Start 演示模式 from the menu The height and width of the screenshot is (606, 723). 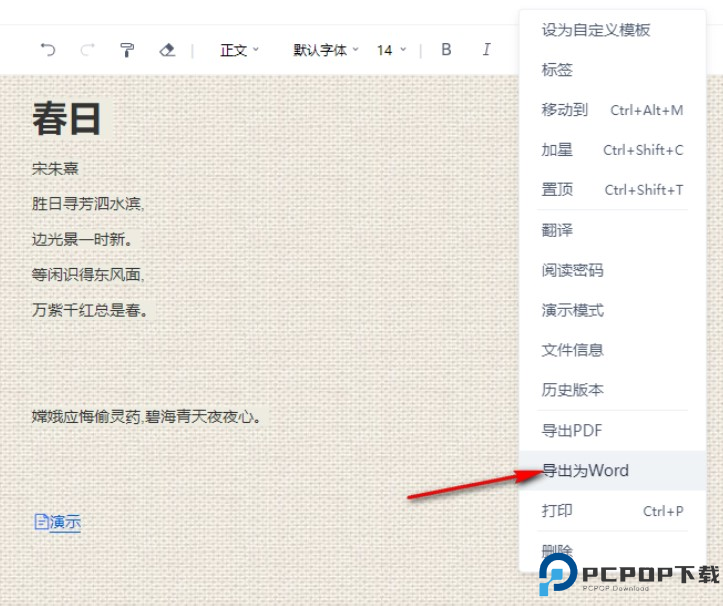[612, 310]
